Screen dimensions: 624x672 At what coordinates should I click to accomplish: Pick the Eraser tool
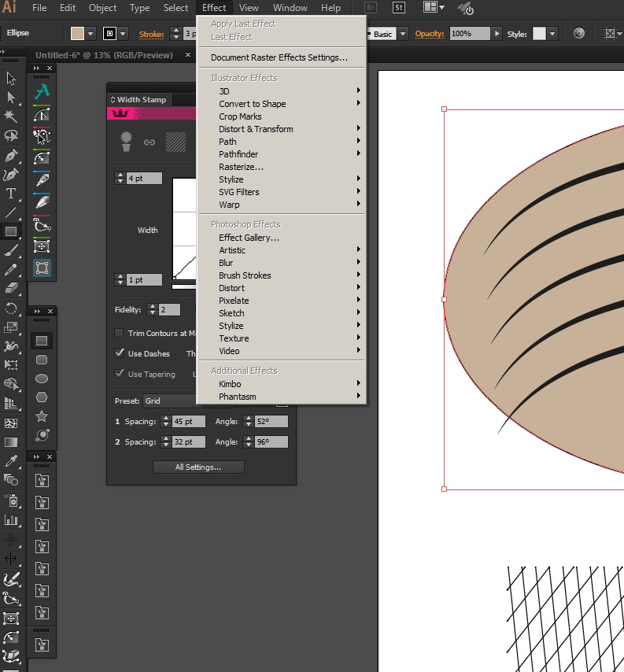pyautogui.click(x=11, y=289)
